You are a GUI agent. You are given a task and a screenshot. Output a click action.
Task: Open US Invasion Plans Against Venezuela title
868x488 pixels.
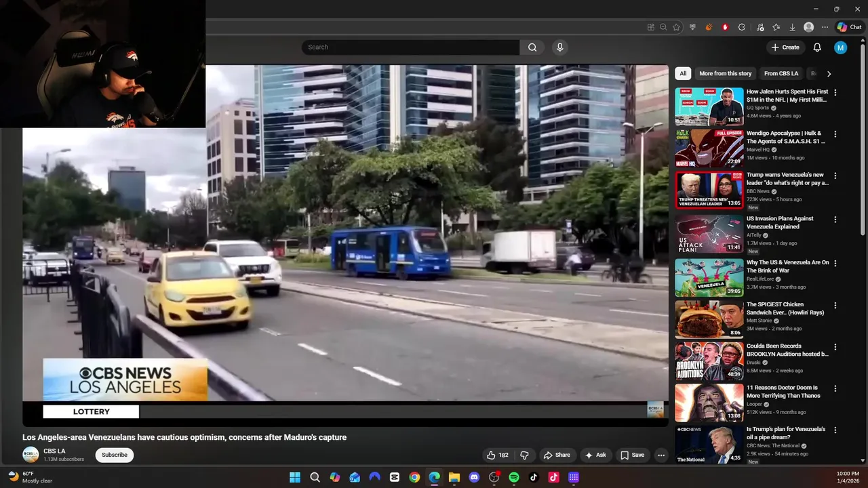tap(780, 222)
